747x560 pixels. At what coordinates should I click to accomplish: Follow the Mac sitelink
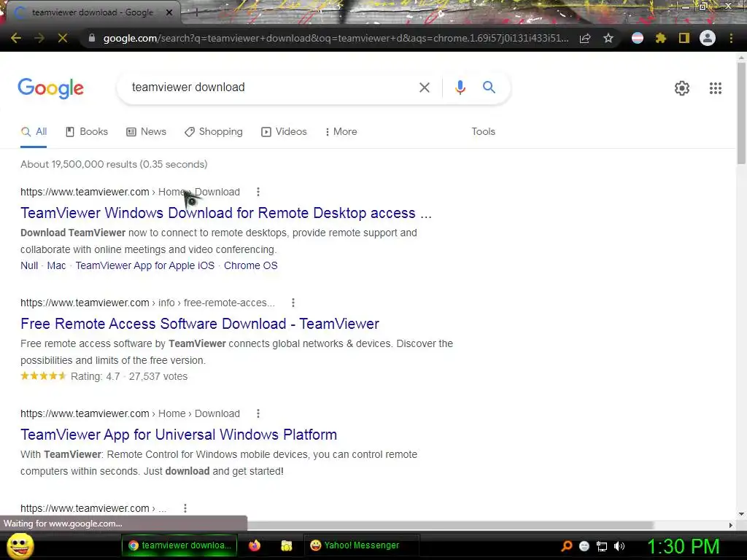[x=56, y=265]
